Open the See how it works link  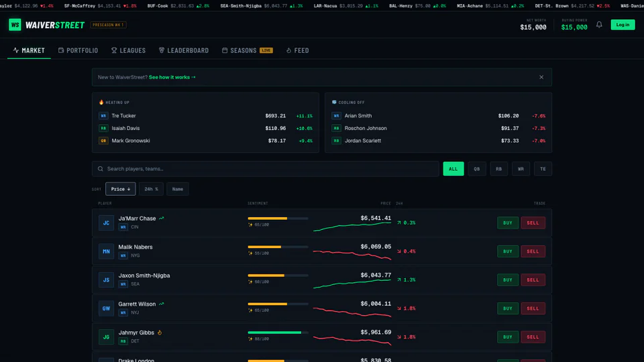[172, 77]
